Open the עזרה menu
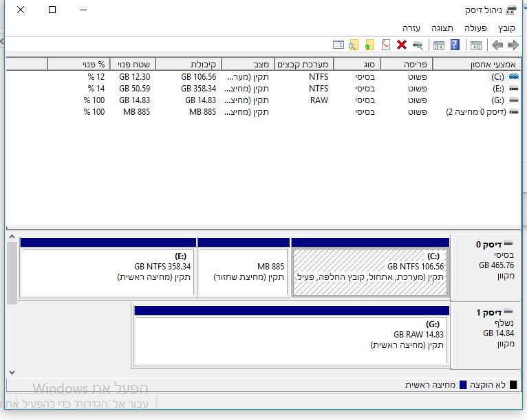Image resolution: width=527 pixels, height=420 pixels. point(411,28)
